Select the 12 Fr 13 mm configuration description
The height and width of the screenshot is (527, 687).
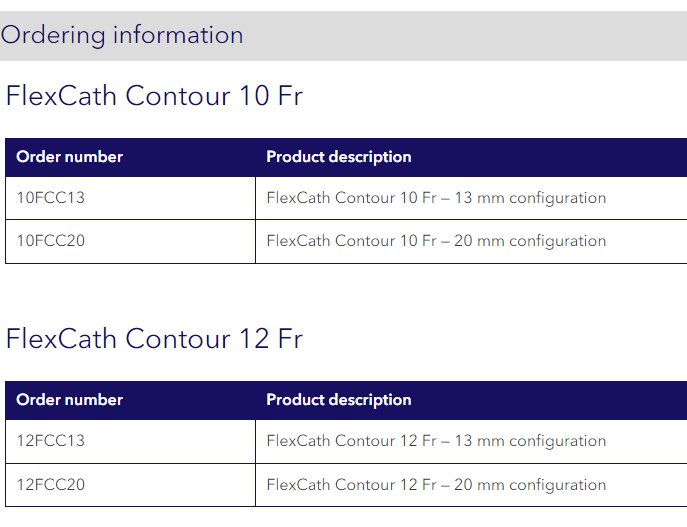[436, 441]
